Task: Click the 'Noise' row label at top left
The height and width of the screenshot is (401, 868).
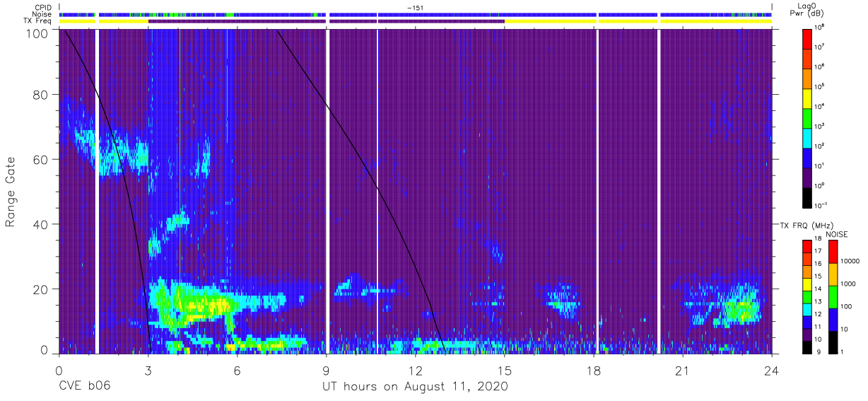Action: click(42, 14)
